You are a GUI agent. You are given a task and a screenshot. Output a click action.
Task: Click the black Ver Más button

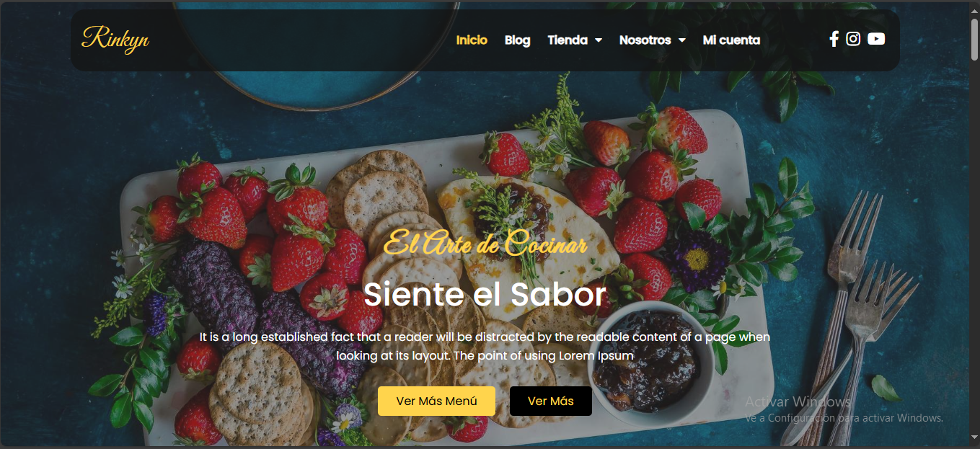(x=551, y=401)
